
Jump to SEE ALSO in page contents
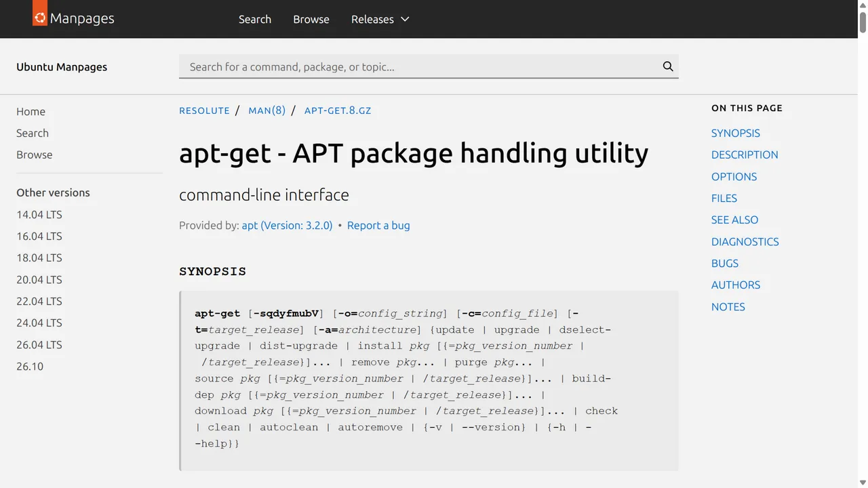[734, 220]
